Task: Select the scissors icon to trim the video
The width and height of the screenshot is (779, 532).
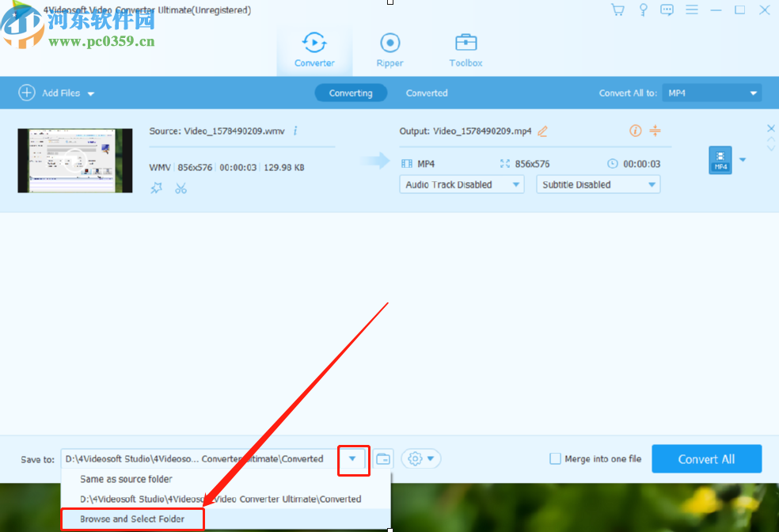Action: pos(180,188)
